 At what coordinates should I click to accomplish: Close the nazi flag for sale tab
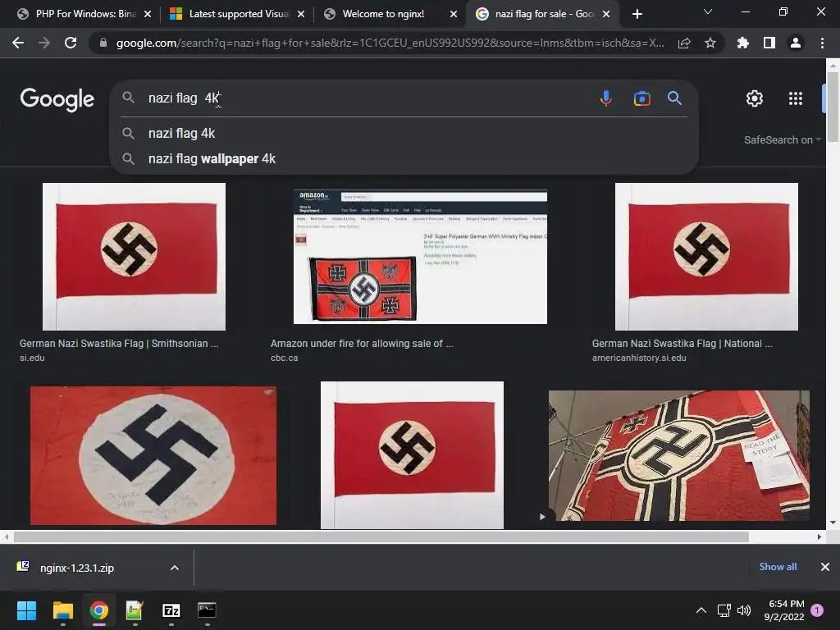[606, 14]
